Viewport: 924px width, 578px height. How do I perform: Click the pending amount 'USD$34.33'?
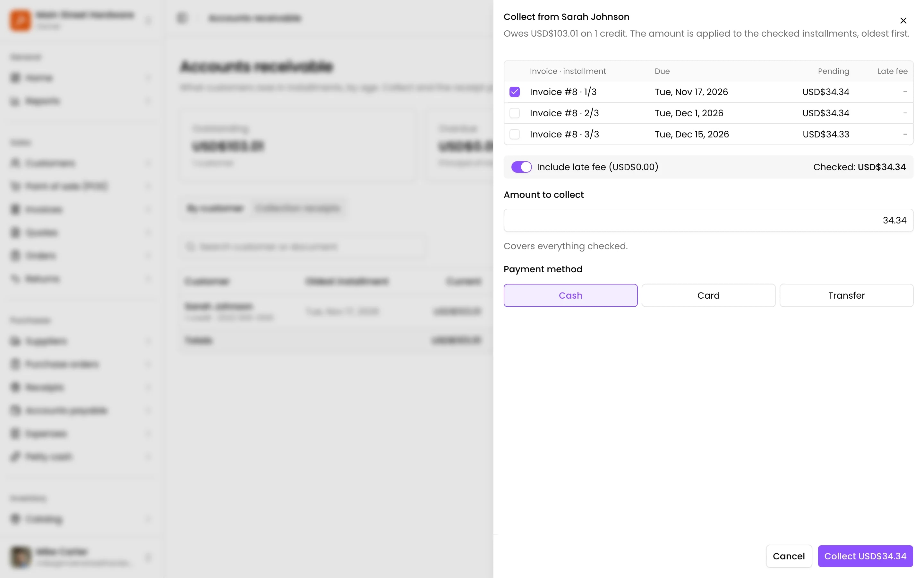pyautogui.click(x=826, y=135)
